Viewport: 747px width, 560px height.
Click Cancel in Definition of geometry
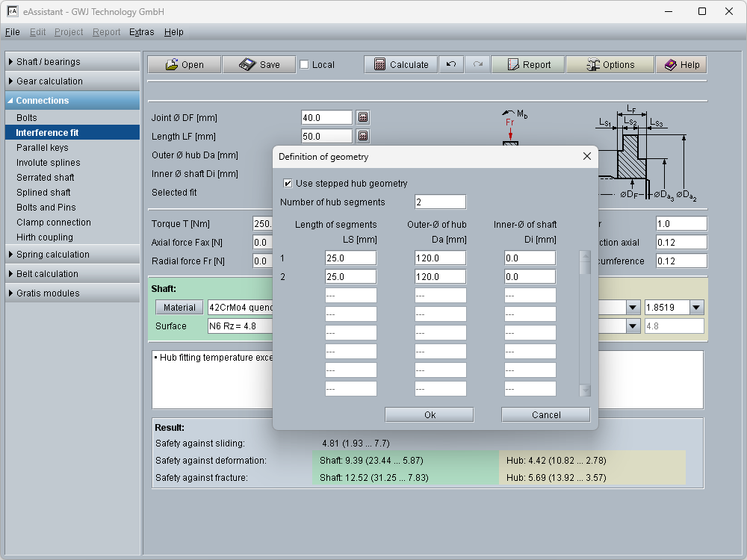pos(545,415)
